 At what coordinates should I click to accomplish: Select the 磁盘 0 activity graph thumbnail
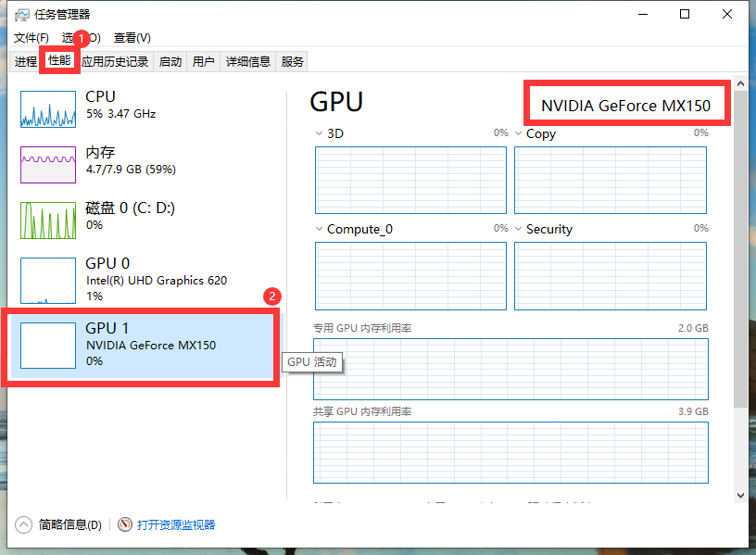[48, 221]
